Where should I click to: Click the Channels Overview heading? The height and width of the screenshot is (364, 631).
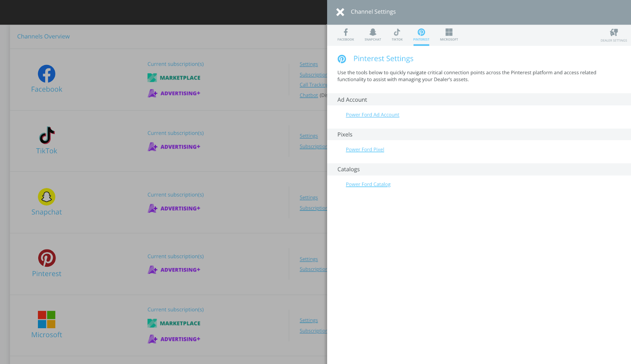point(43,36)
